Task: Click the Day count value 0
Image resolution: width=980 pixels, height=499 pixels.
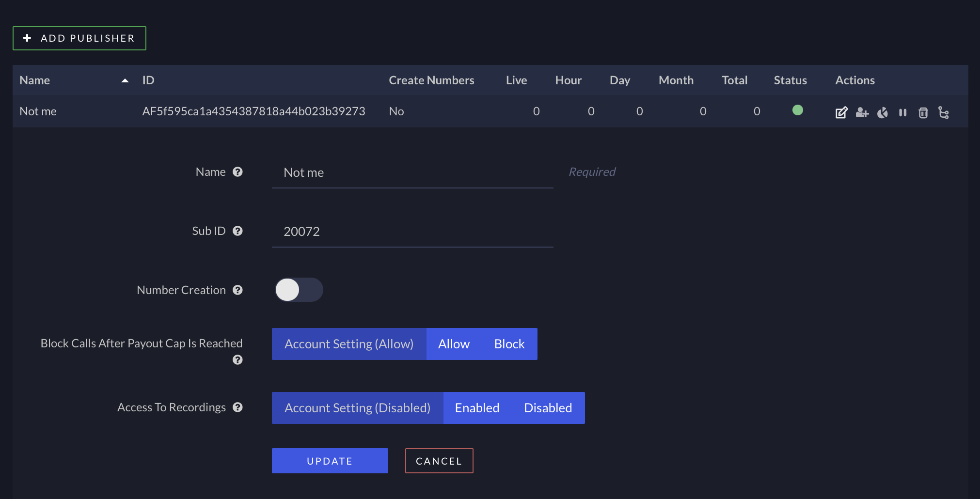Action: [x=640, y=111]
